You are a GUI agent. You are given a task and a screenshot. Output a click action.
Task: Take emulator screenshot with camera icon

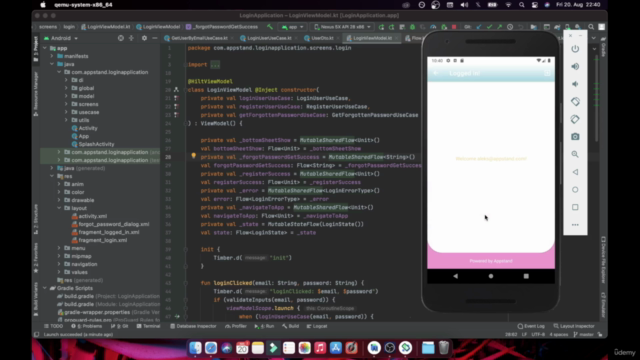(x=575, y=137)
